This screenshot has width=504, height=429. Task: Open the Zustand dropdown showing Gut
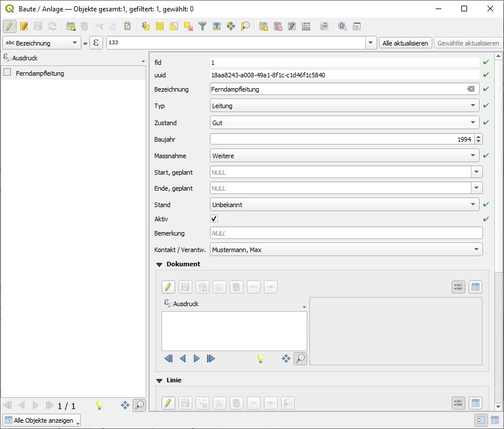[x=345, y=123]
